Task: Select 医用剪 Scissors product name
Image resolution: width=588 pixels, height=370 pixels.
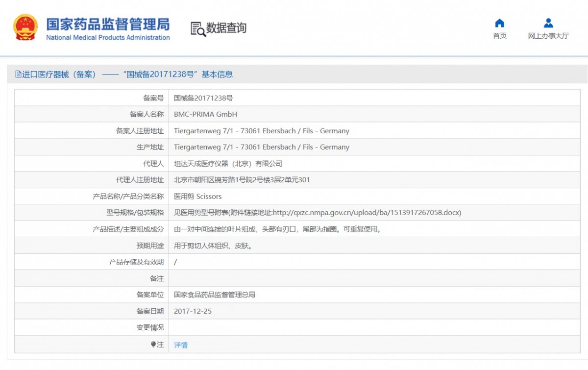Action: 198,197
